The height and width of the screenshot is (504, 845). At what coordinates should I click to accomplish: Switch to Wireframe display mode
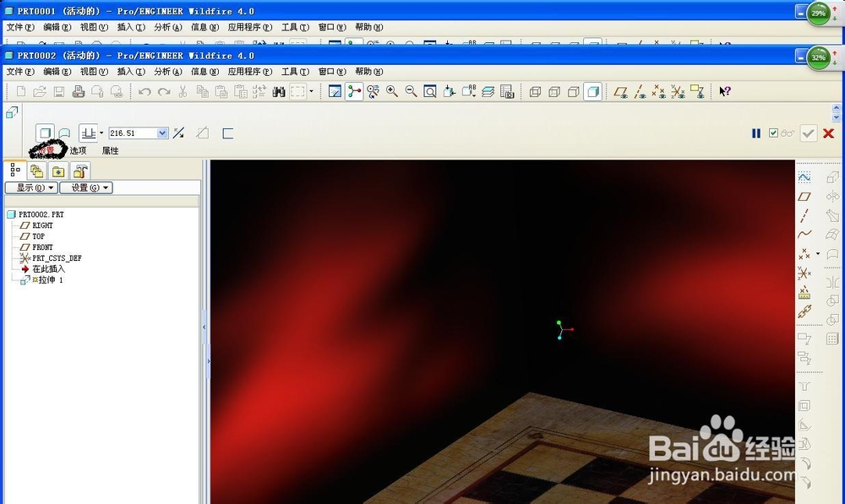535,91
